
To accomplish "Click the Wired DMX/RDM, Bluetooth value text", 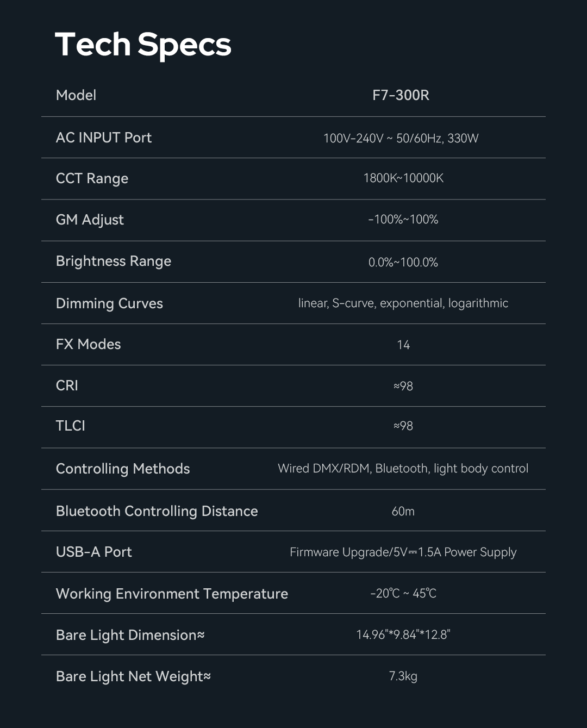I will [x=403, y=469].
